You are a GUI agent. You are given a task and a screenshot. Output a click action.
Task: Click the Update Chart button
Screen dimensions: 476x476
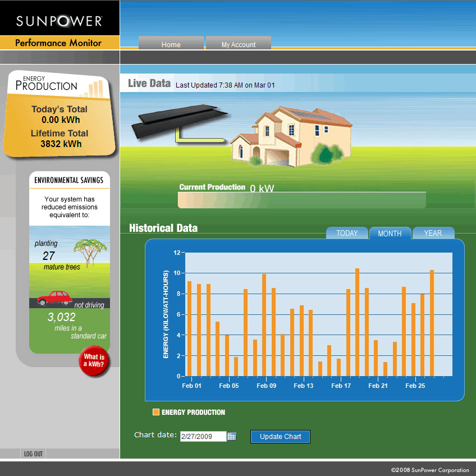280,437
